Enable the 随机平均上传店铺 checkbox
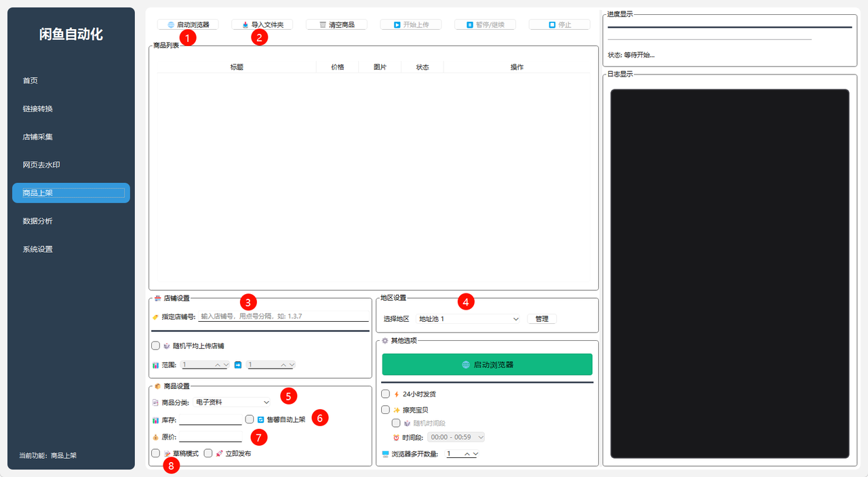 [156, 346]
